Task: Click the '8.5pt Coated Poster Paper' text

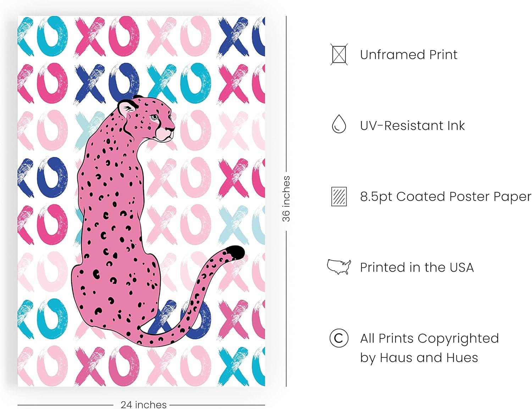Action: [x=445, y=197]
